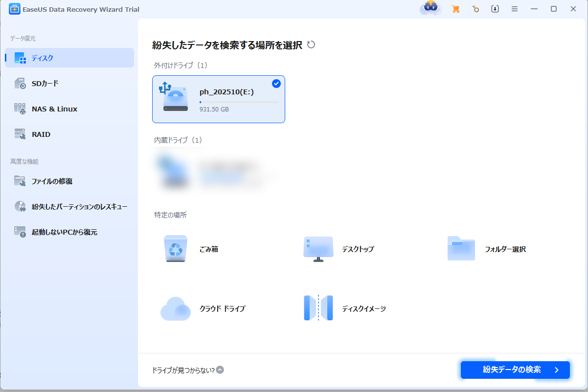The width and height of the screenshot is (588, 392).
Task: Click the license key activation icon
Action: pyautogui.click(x=475, y=9)
